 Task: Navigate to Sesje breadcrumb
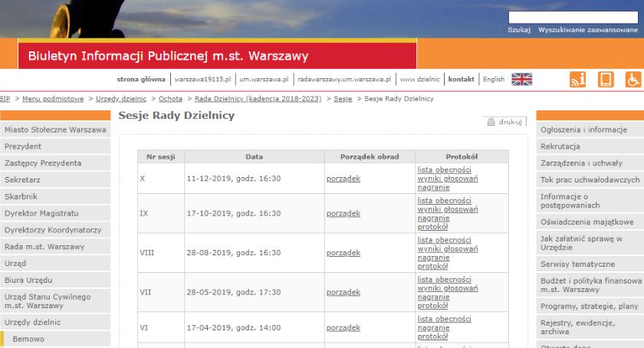pos(343,99)
